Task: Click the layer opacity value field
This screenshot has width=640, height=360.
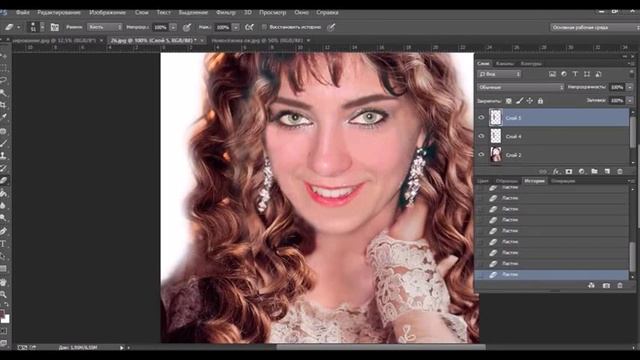Action: coord(617,87)
